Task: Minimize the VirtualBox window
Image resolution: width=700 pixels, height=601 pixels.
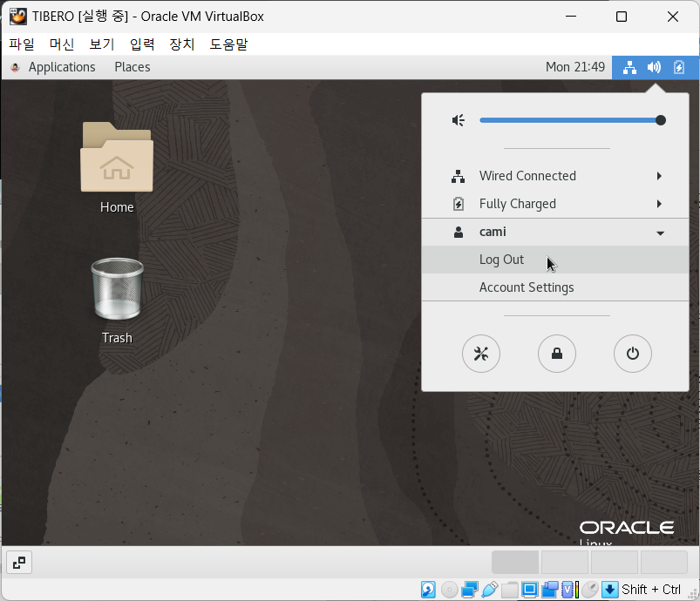Action: tap(571, 17)
